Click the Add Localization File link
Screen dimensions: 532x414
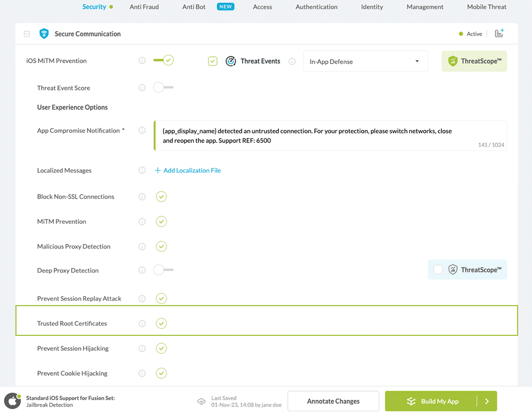tap(187, 171)
